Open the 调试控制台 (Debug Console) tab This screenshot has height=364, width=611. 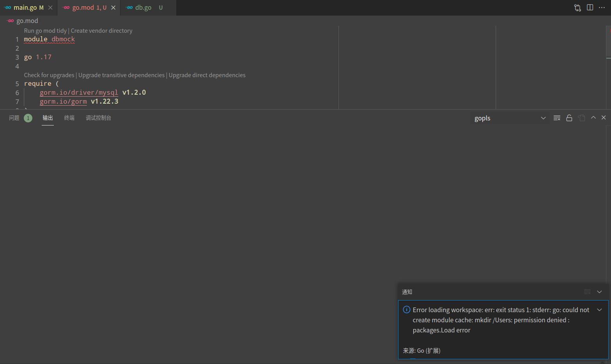tap(99, 118)
